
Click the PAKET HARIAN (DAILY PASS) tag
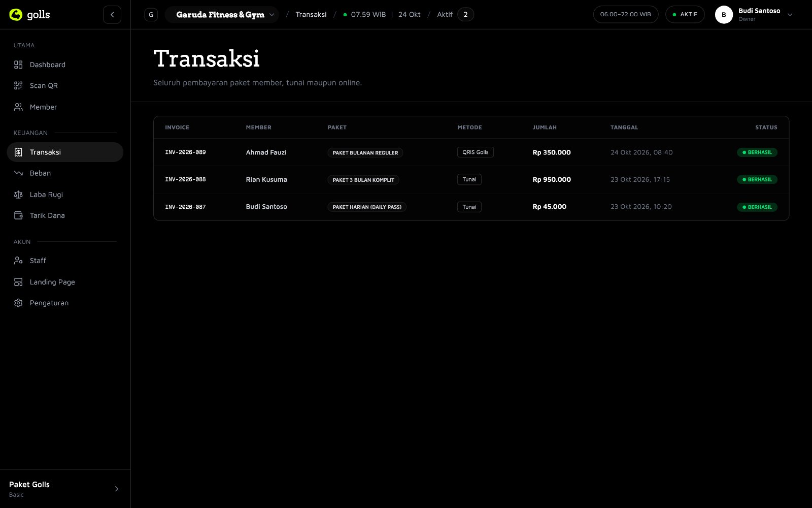click(367, 207)
